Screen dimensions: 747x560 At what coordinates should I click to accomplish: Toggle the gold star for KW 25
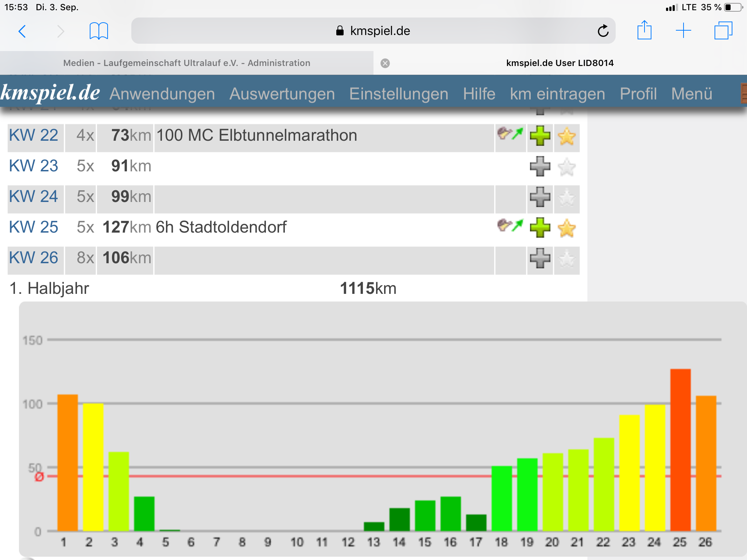click(x=567, y=228)
